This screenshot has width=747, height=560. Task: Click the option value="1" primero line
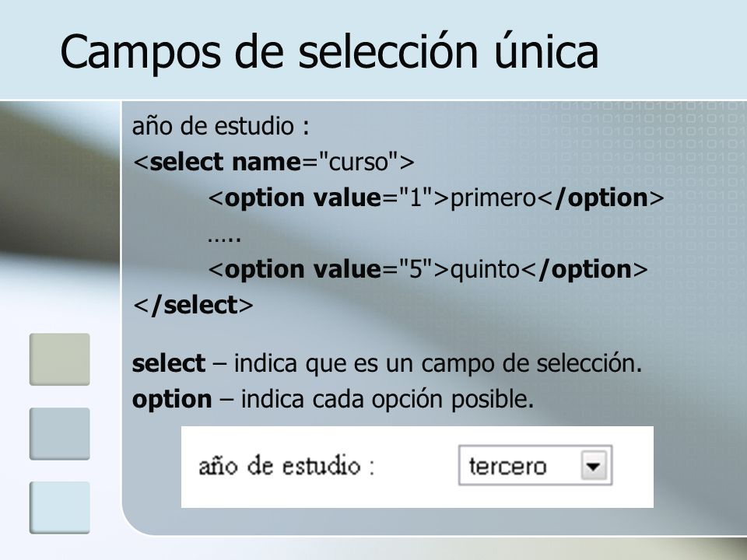point(436,198)
